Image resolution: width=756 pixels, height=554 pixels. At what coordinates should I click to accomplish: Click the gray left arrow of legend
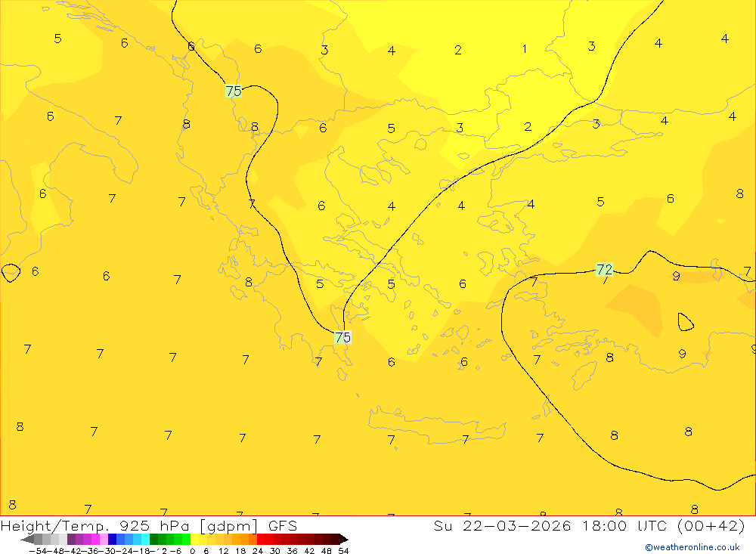point(27,540)
